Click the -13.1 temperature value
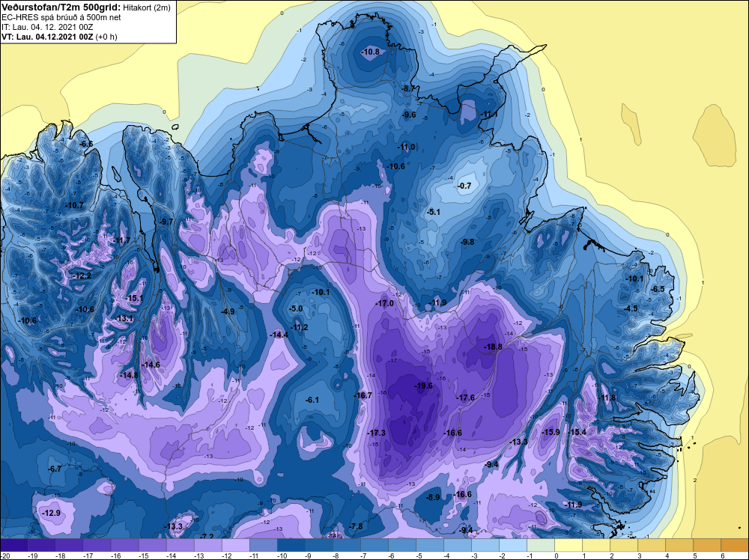The width and height of the screenshot is (749, 560). (124, 318)
